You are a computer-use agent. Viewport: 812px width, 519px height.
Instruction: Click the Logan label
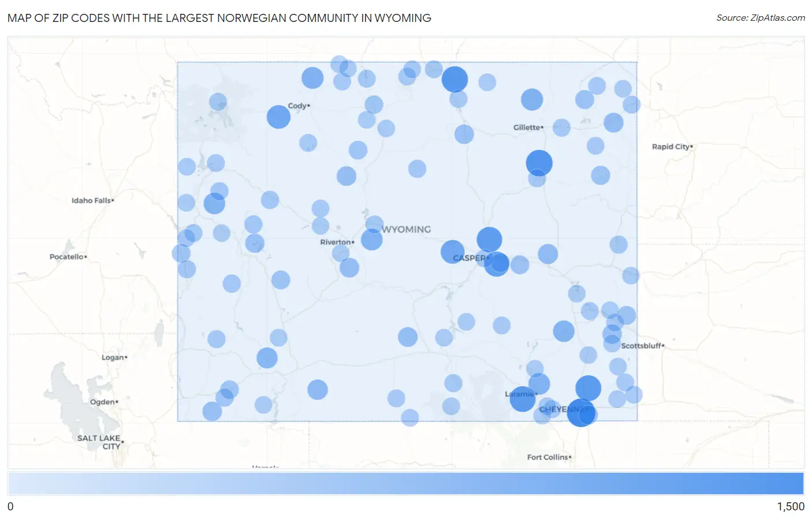[114, 357]
